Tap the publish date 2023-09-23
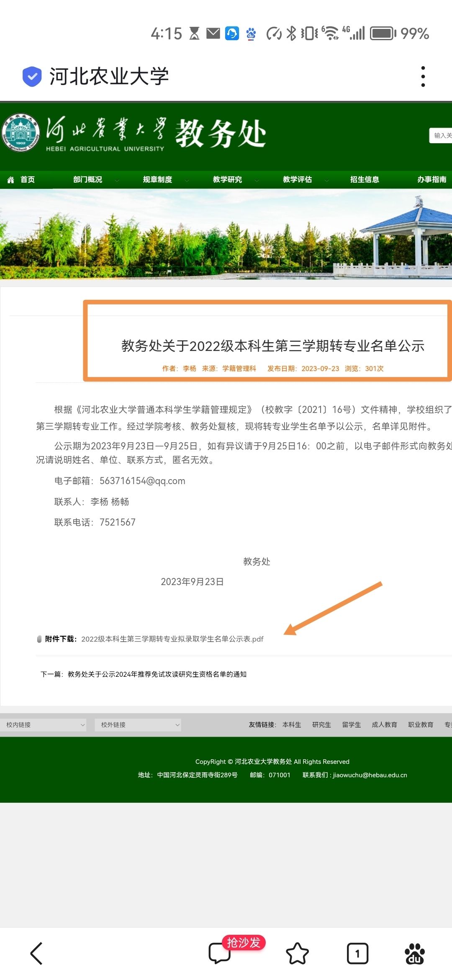Image resolution: width=452 pixels, height=980 pixels. pos(320,369)
